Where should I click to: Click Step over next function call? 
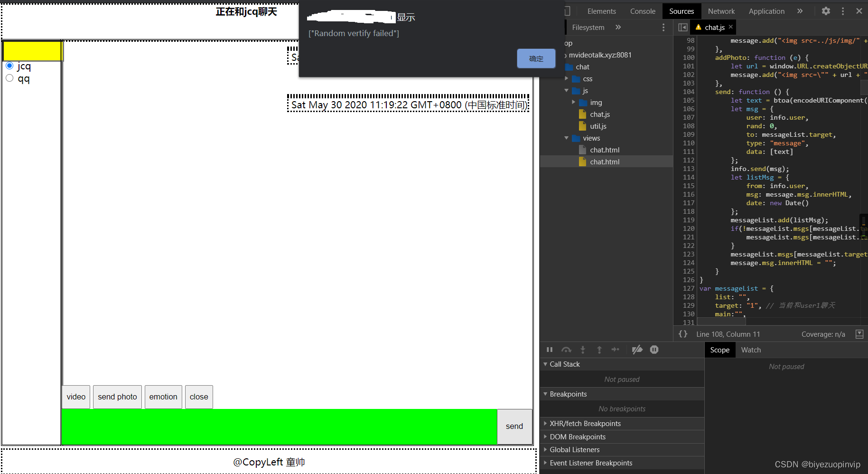point(566,350)
